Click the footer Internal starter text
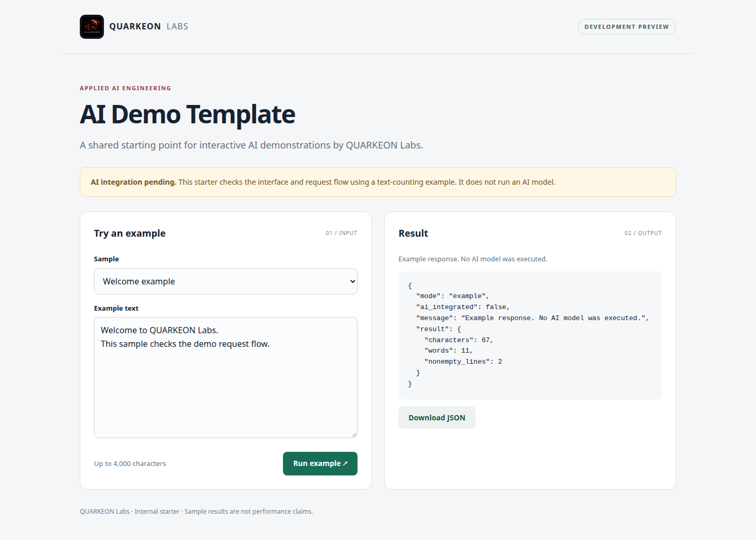 (157, 512)
